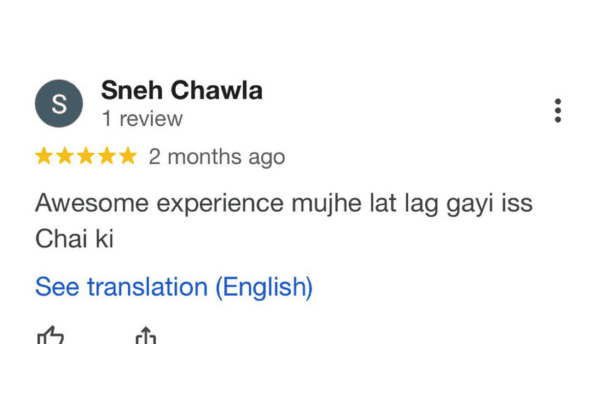The image size is (600, 400).
Task: Select the third rating star
Action: point(86,157)
